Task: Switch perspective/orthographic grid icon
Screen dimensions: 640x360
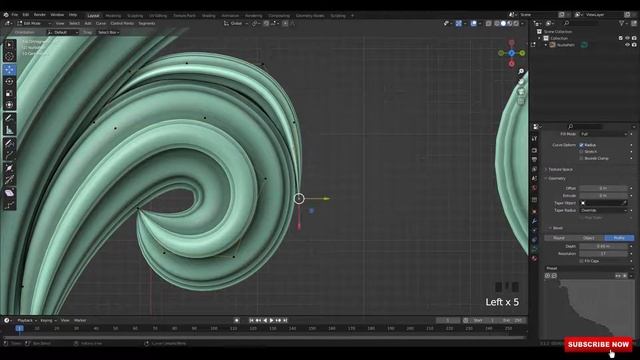Action: click(x=521, y=101)
